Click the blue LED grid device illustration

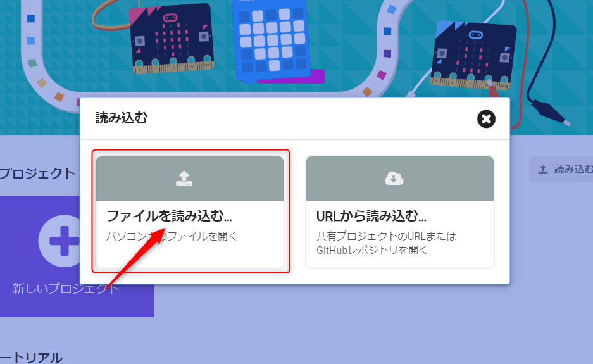[x=272, y=40]
